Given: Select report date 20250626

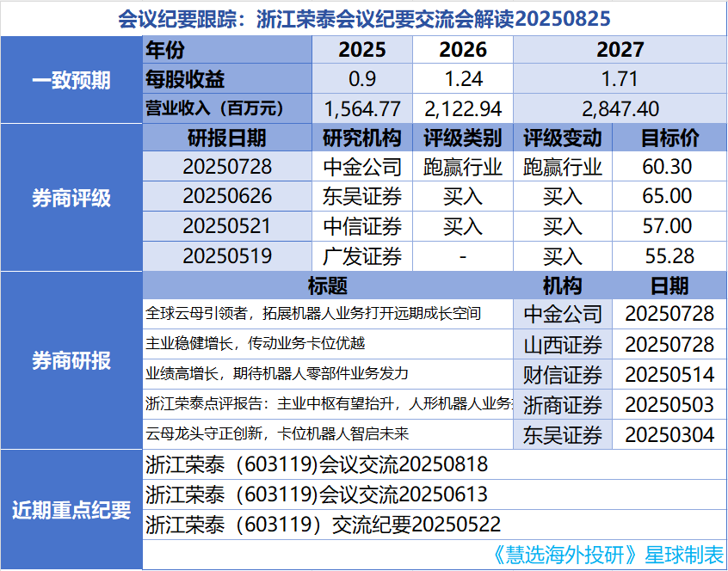Looking at the screenshot, I should (x=227, y=196).
